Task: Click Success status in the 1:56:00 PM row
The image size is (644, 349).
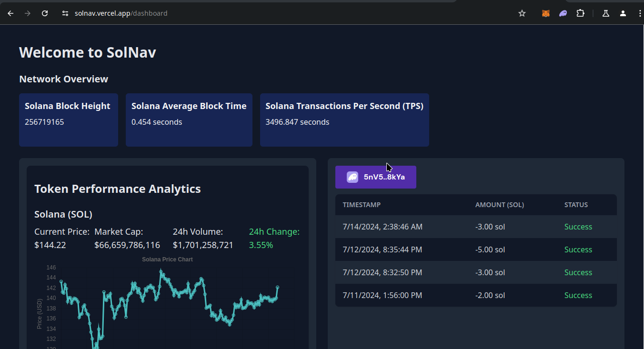Action: [x=578, y=295]
